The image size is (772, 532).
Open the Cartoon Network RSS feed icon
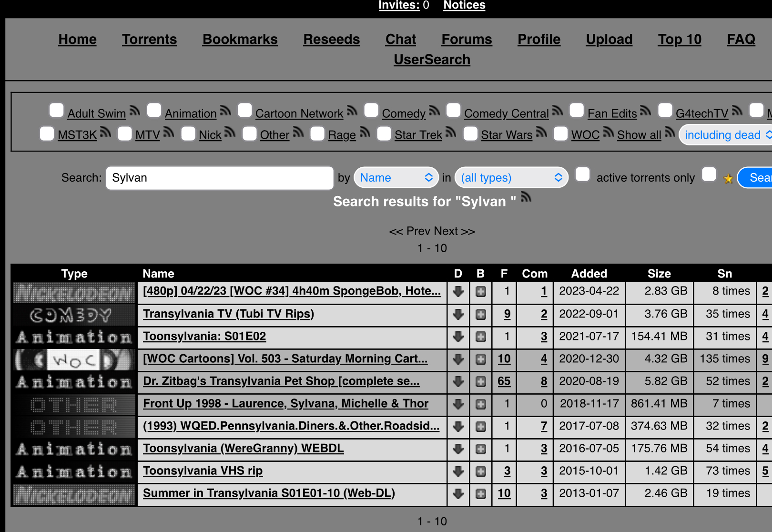click(x=352, y=111)
